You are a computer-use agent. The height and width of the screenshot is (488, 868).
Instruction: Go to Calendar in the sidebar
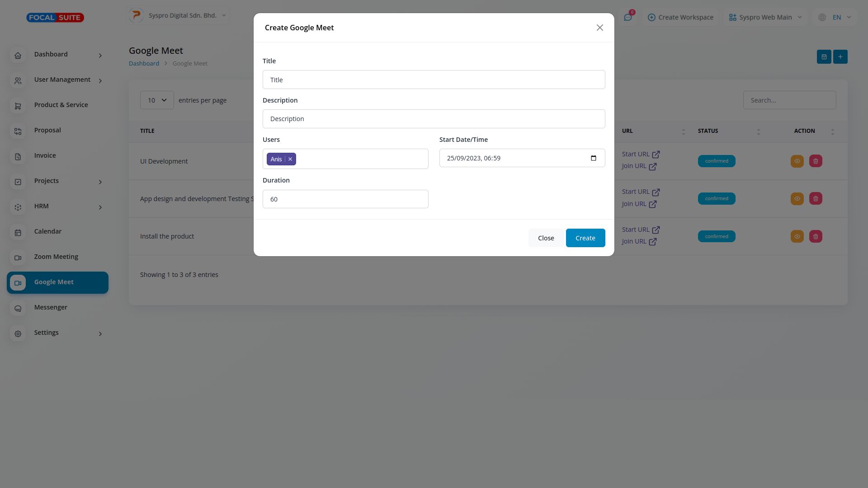[47, 231]
